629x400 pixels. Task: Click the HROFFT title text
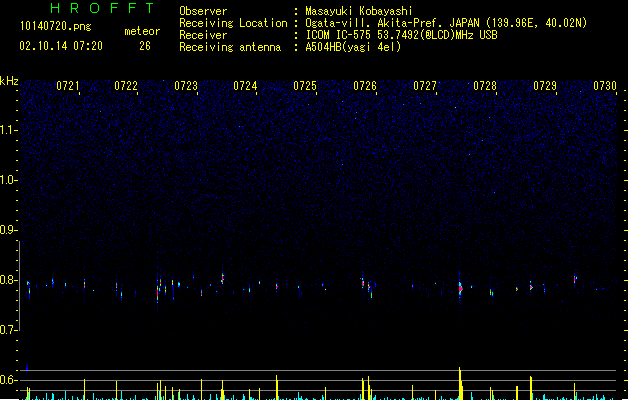103,8
